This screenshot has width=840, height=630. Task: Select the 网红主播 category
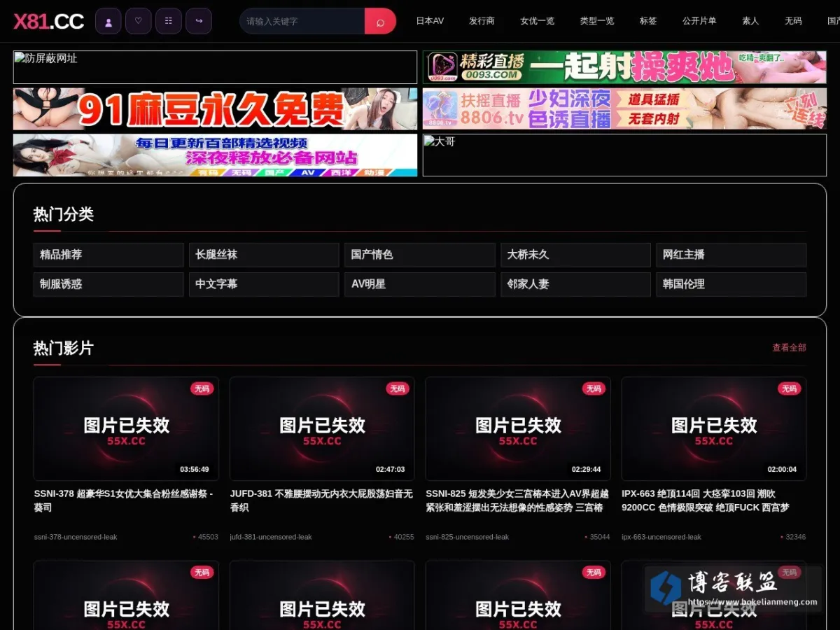[731, 255]
